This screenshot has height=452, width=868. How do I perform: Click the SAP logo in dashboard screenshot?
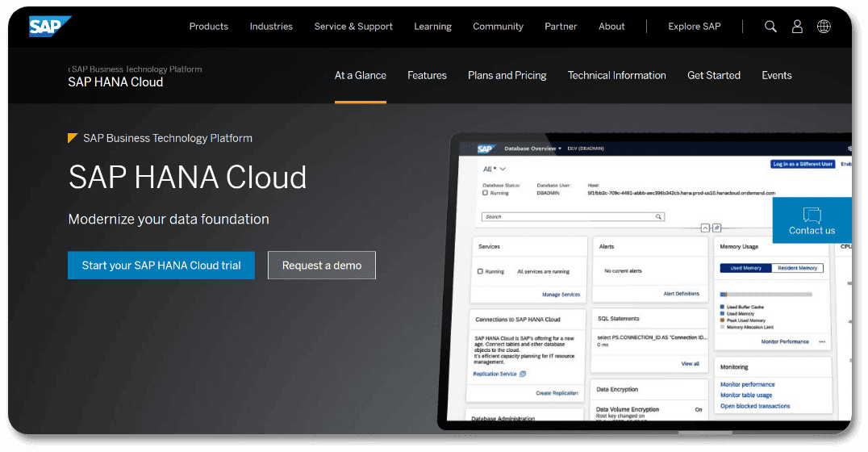point(485,149)
